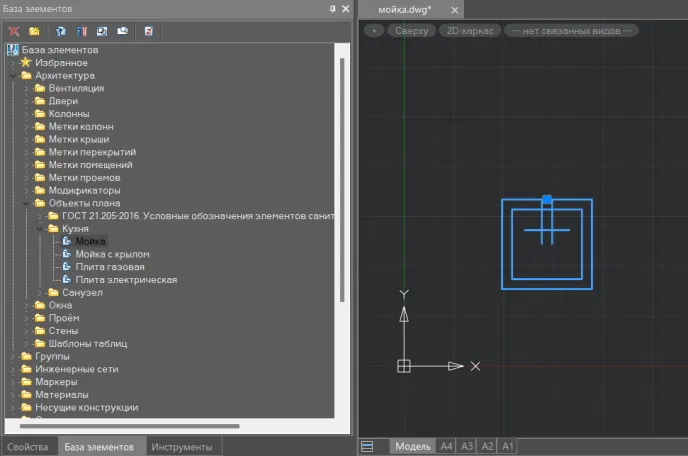The width and height of the screenshot is (688, 456).
Task: Select Мойка с крылом element
Action: point(112,254)
